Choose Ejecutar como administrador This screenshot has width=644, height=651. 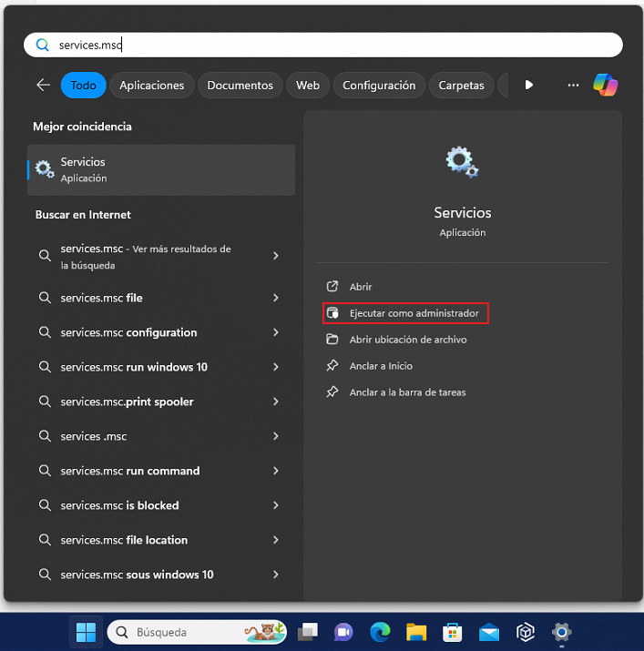406,313
